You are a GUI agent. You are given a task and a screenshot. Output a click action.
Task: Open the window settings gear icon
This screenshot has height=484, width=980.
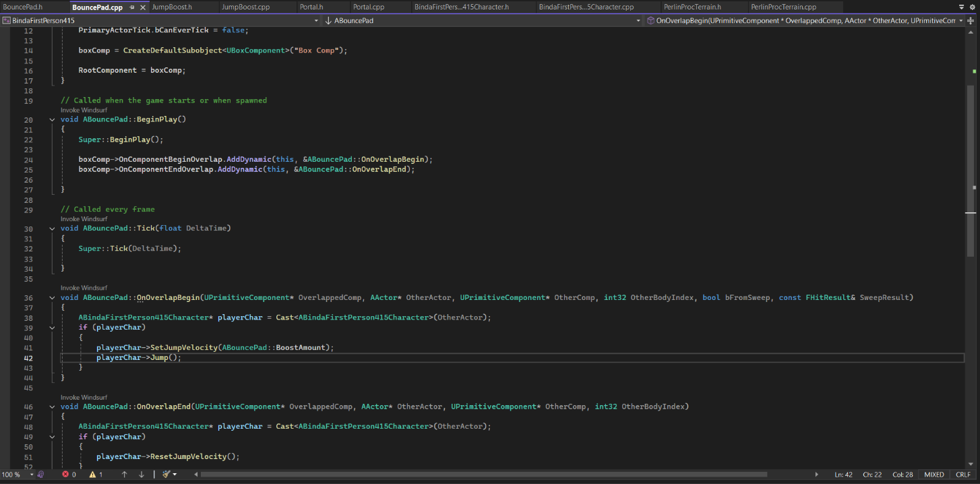(973, 7)
